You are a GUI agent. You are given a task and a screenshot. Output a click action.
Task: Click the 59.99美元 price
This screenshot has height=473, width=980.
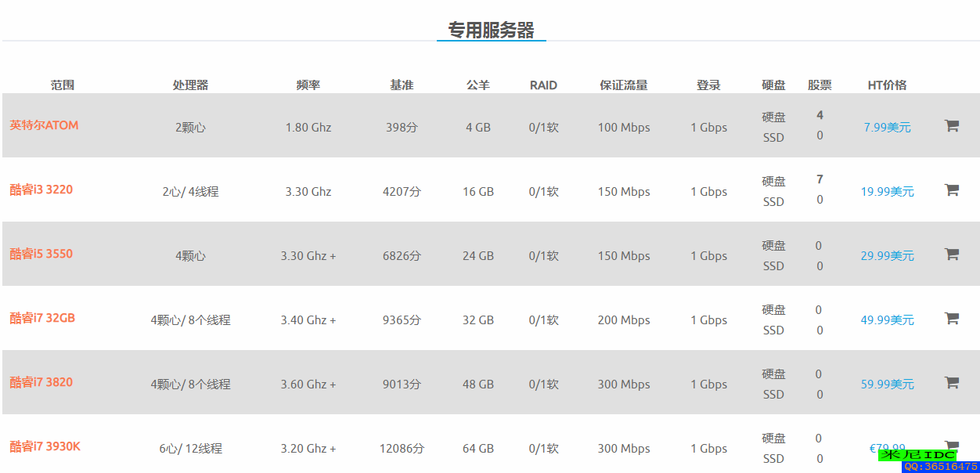[887, 384]
